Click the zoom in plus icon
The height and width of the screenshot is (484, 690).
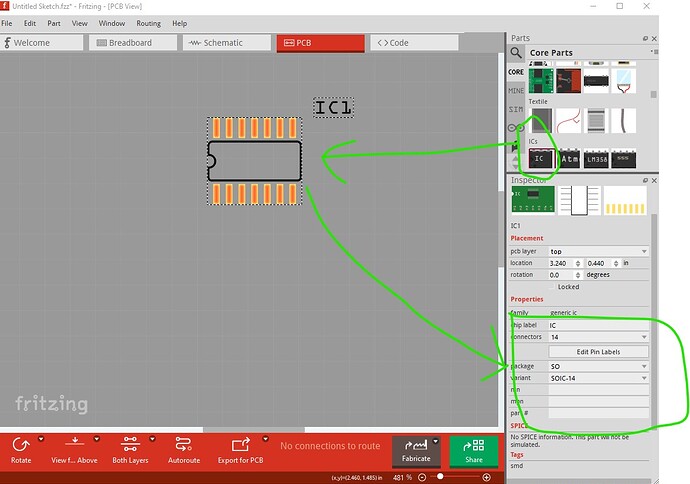(x=486, y=477)
